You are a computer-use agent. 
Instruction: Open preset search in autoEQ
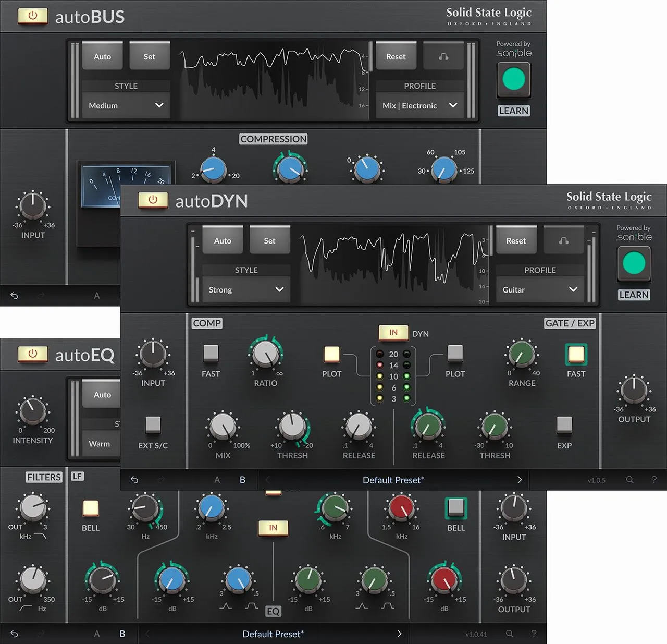pos(510,634)
